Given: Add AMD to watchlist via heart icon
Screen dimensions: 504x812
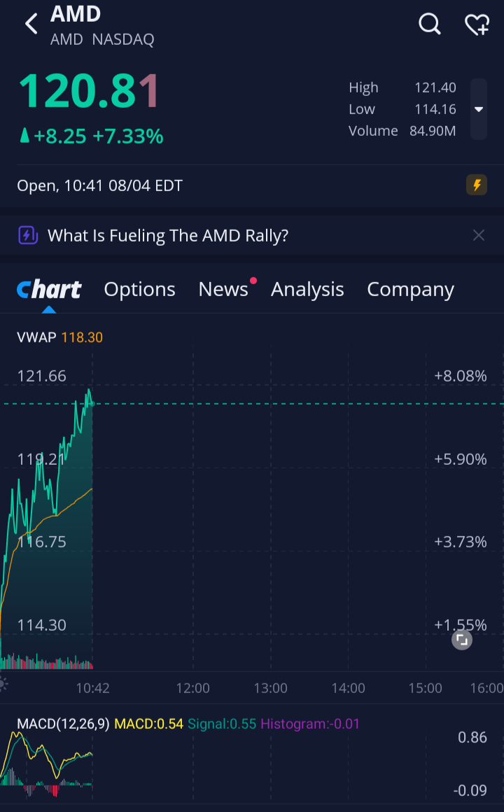Looking at the screenshot, I should tap(477, 24).
